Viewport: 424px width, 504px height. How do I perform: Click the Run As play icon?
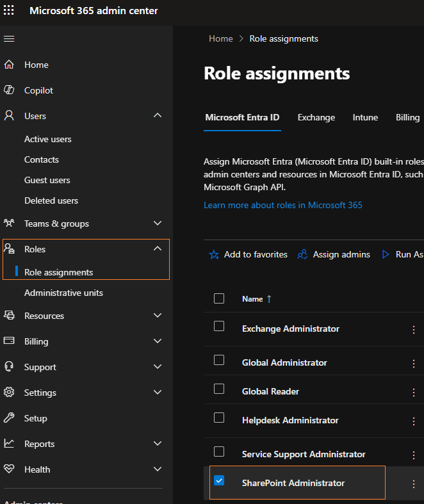(x=386, y=255)
